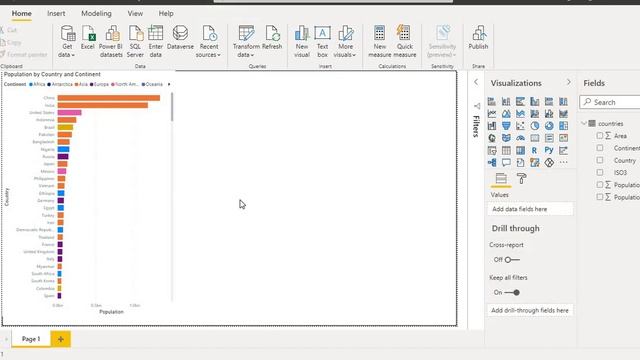The width and height of the screenshot is (640, 360).
Task: Click the 'Add data fields here' well
Action: point(530,209)
